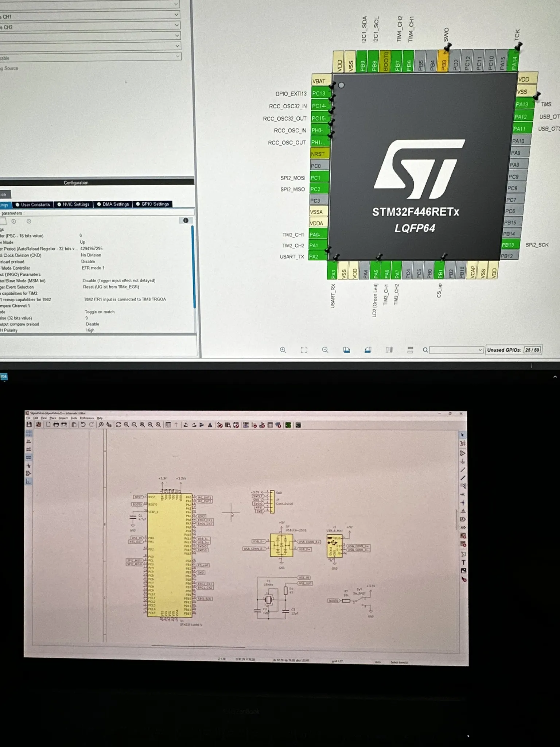The image size is (560, 747).
Task: Switch units to inches in KiCad
Action: pos(29,441)
